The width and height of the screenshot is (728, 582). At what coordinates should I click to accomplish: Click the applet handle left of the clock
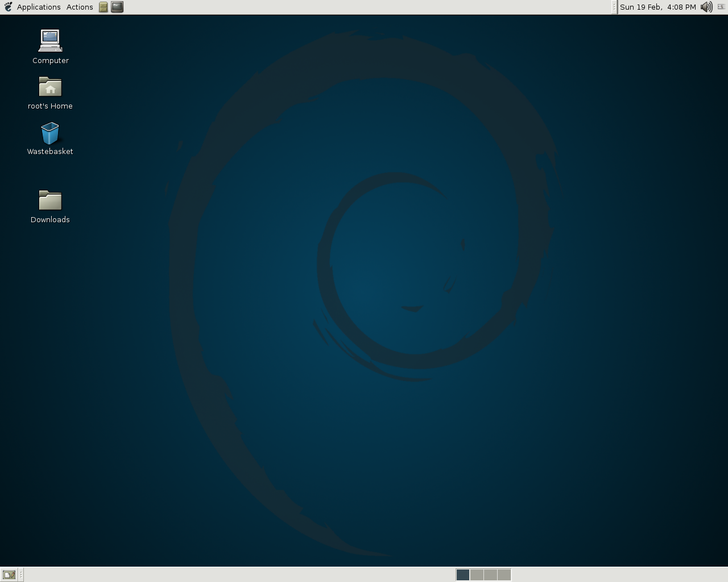[615, 7]
